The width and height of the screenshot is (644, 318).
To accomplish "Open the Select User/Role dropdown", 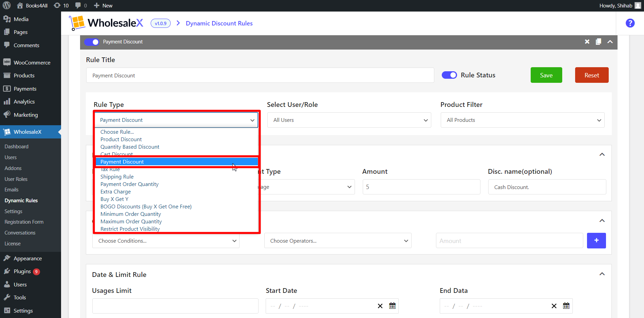I will click(x=349, y=120).
